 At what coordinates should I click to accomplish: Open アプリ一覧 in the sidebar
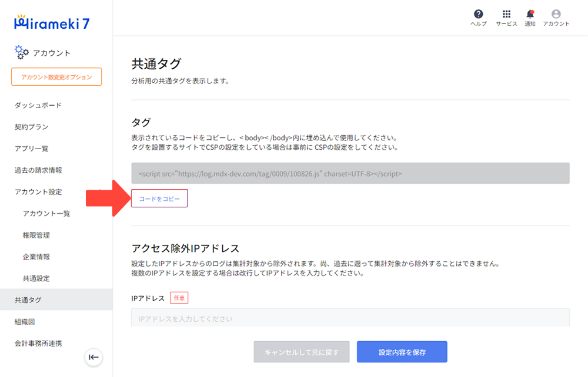tap(32, 149)
